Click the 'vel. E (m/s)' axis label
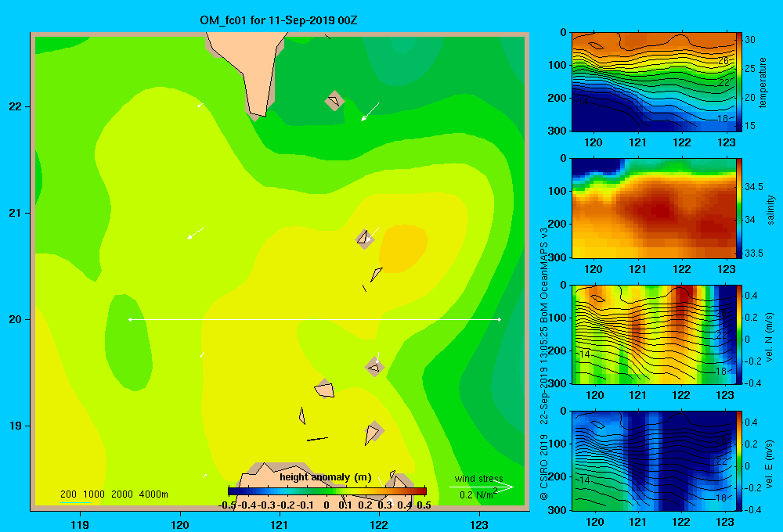The height and width of the screenshot is (532, 783). click(x=770, y=464)
